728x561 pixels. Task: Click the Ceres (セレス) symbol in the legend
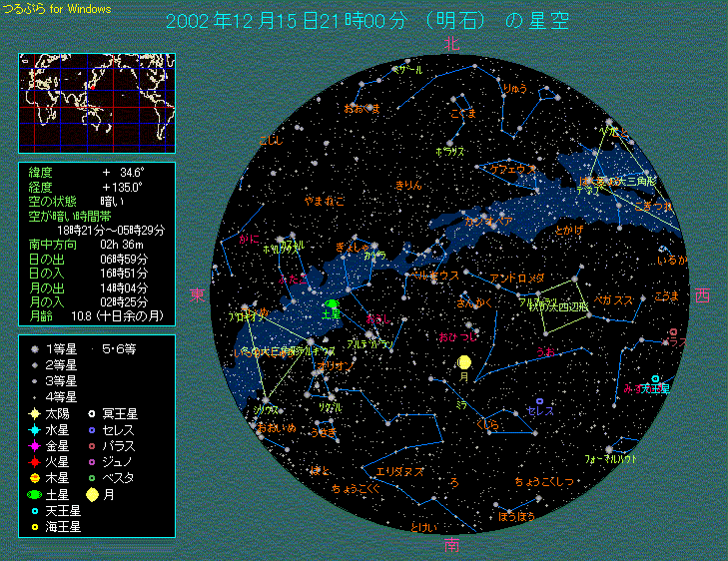point(92,430)
